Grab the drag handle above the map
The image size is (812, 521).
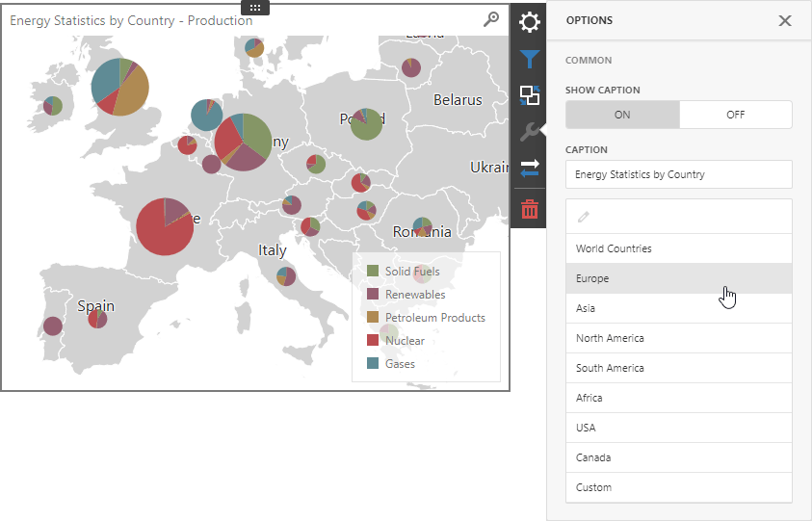255,8
